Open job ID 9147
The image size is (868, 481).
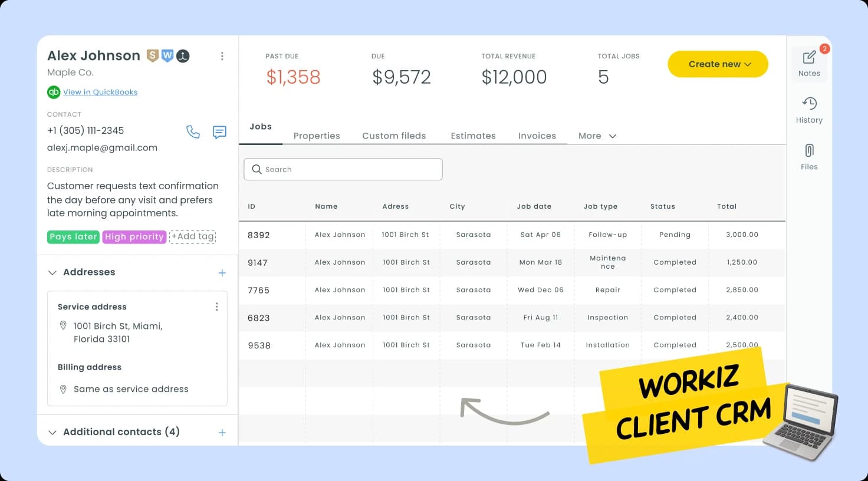(x=258, y=263)
